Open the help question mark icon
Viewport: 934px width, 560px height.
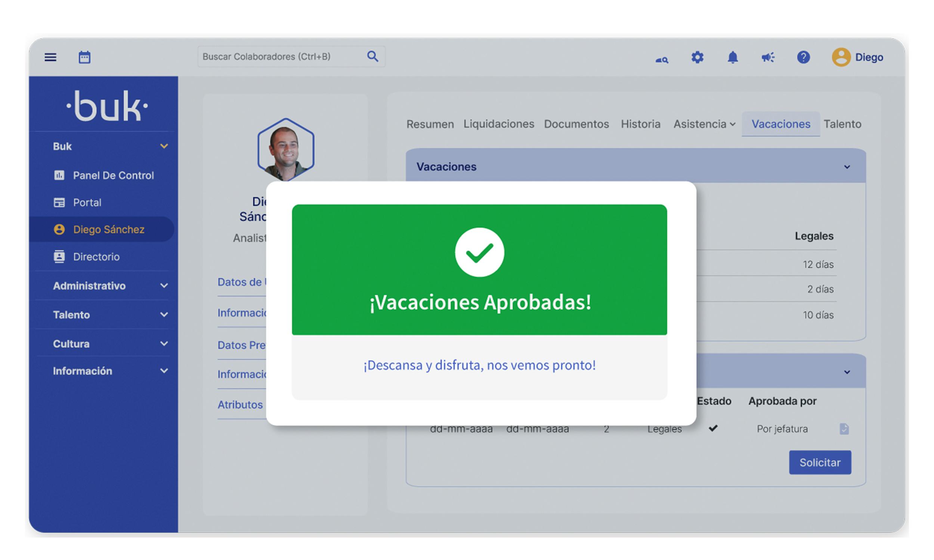point(803,57)
